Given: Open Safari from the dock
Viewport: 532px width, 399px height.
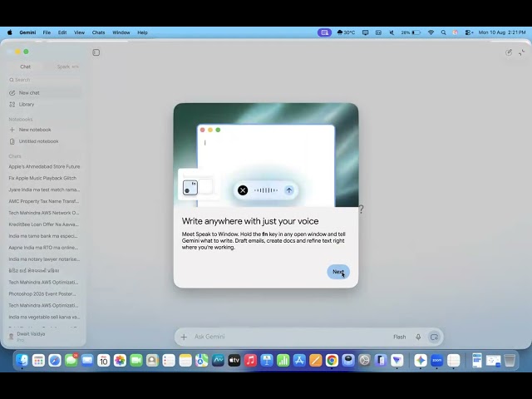Looking at the screenshot, I should pos(55,360).
